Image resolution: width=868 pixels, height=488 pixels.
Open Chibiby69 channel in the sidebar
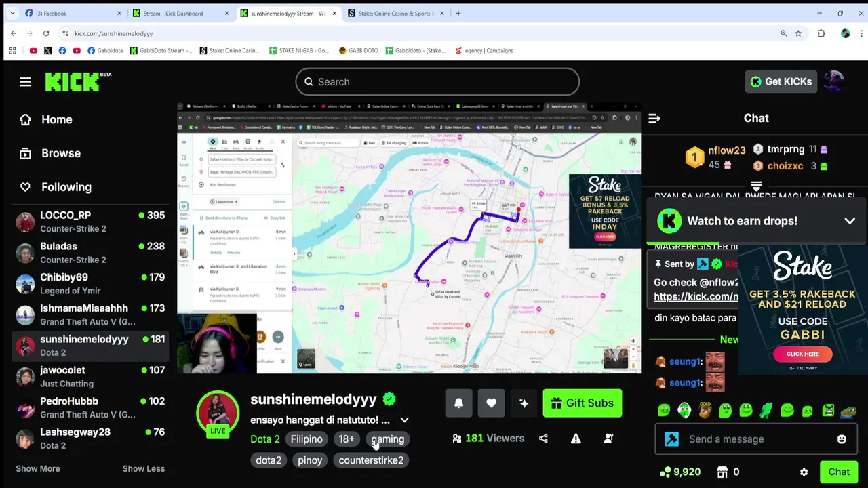[90, 283]
